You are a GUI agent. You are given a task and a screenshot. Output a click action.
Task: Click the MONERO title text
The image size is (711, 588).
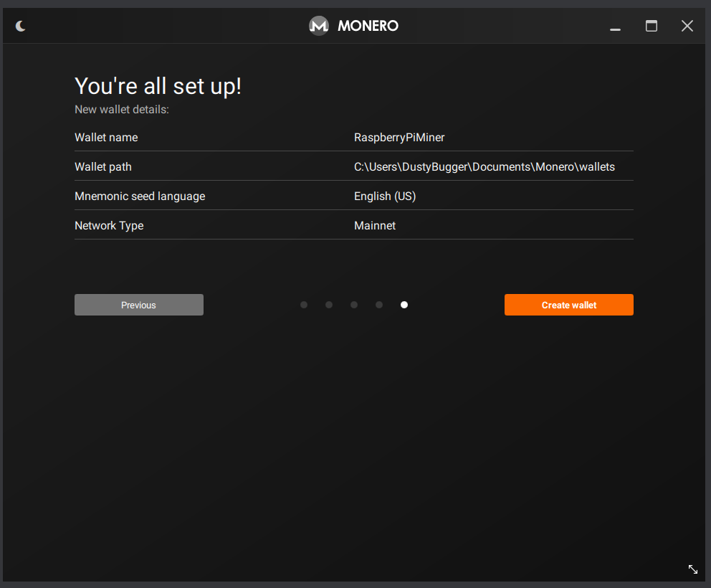pyautogui.click(x=368, y=26)
